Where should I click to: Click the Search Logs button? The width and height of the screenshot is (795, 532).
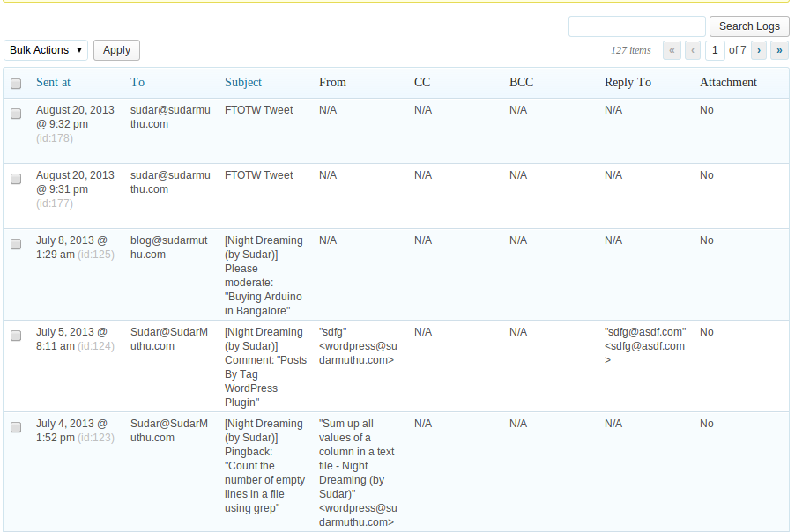click(748, 26)
